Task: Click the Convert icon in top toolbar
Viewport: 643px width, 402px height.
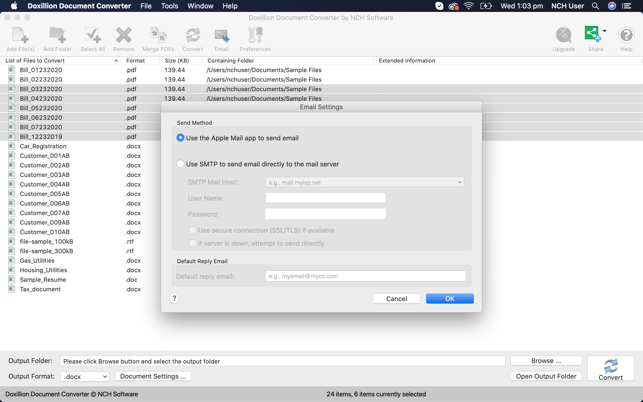Action: click(x=193, y=39)
